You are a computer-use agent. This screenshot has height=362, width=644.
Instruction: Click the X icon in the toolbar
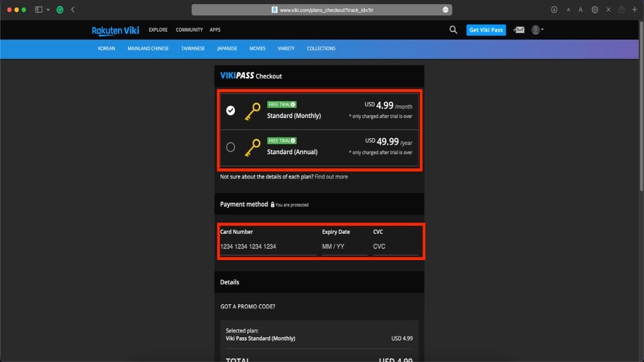tap(608, 9)
